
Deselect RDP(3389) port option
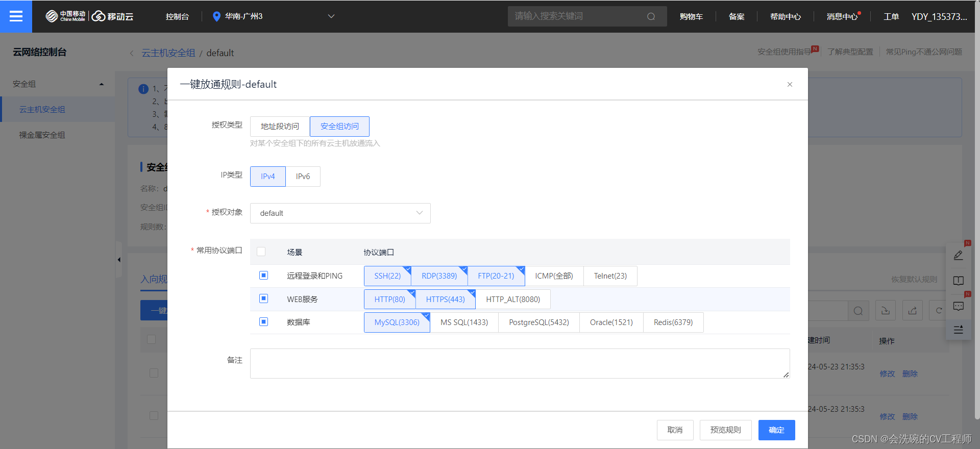439,276
